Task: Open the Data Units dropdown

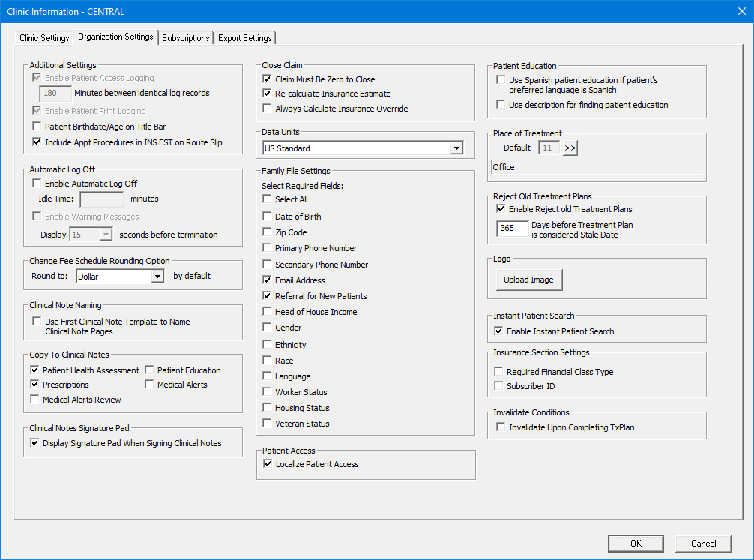Action: click(x=456, y=148)
